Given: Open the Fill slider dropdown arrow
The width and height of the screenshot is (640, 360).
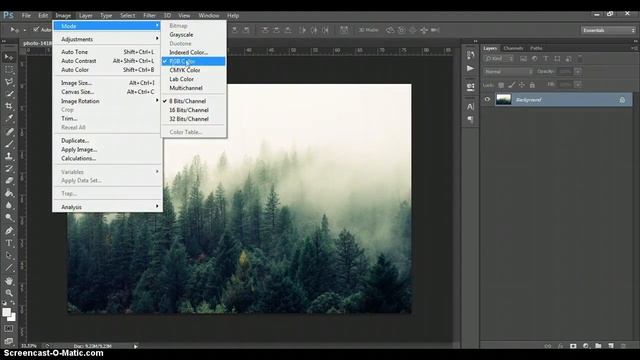Looking at the screenshot, I should tap(578, 84).
